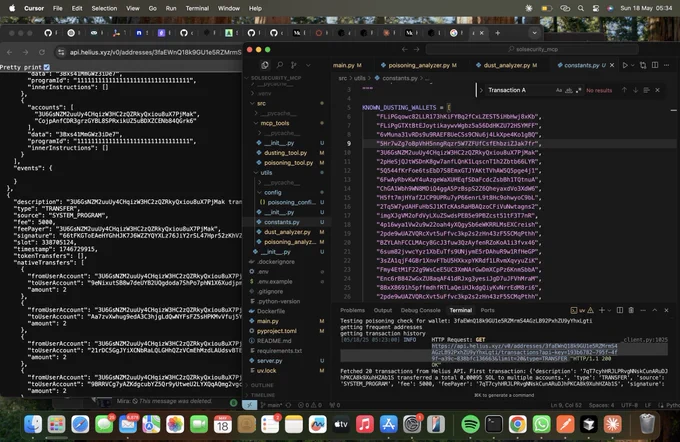Image resolution: width=680 pixels, height=442 pixels.
Task: Expand the .venv folder
Action: [264, 93]
